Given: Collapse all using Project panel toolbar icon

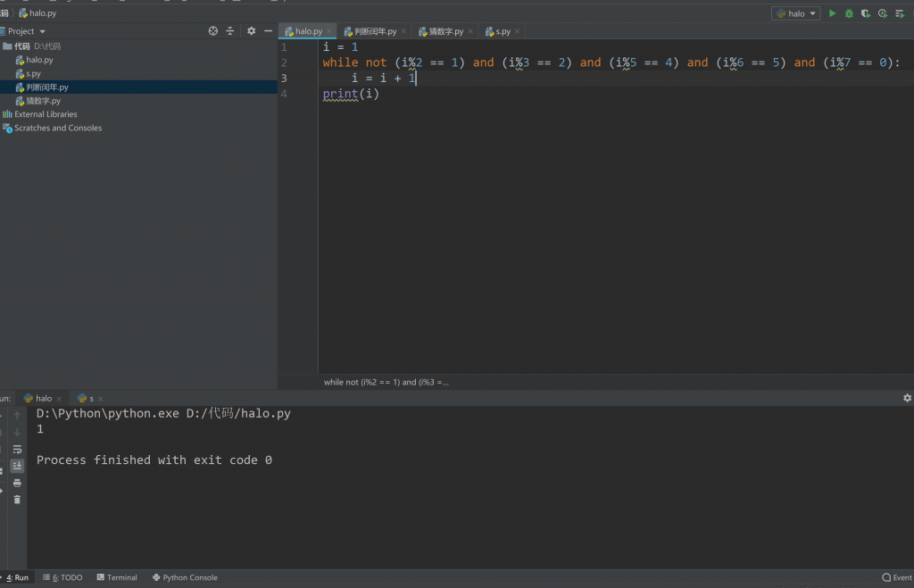Looking at the screenshot, I should pos(230,31).
